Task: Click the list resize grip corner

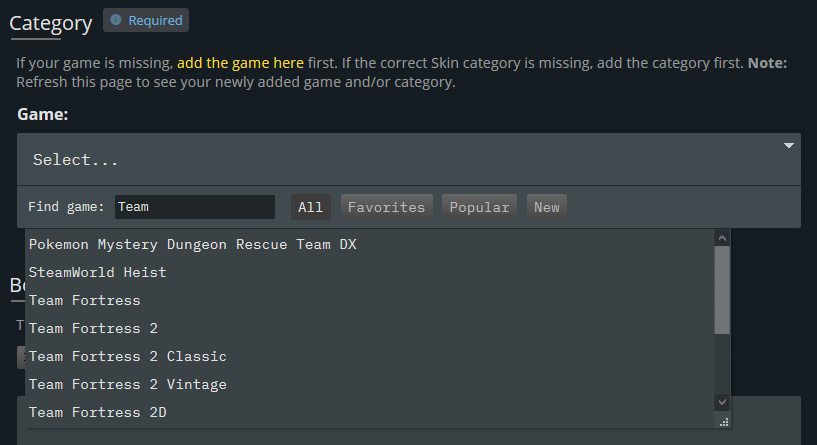Action: [x=724, y=422]
